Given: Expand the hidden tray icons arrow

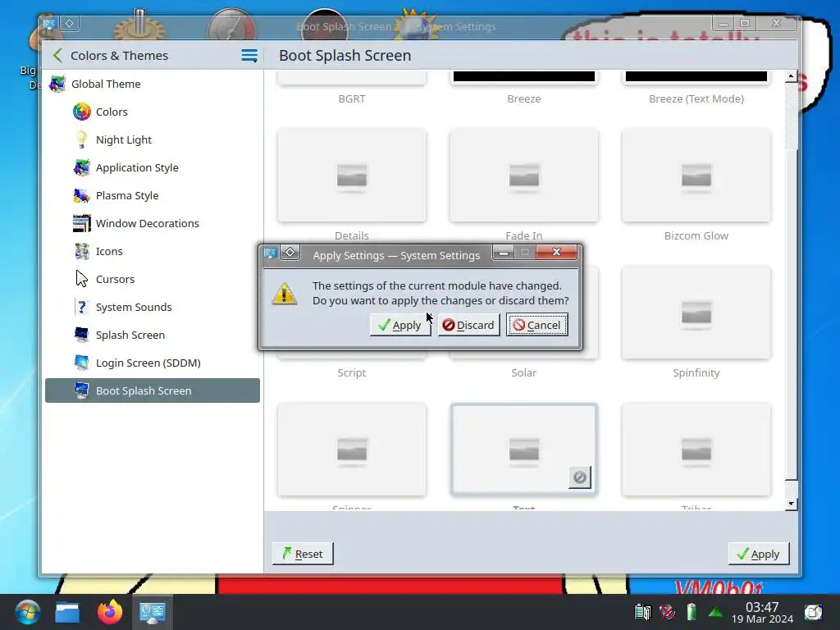Looking at the screenshot, I should 715,611.
